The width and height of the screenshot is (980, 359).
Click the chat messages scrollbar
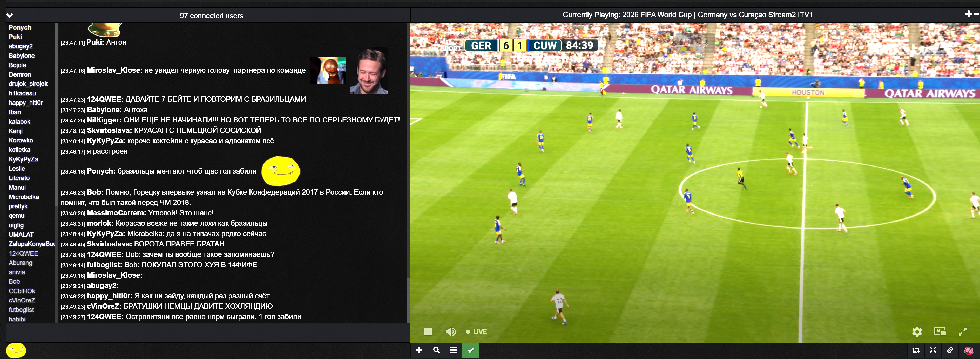408,300
